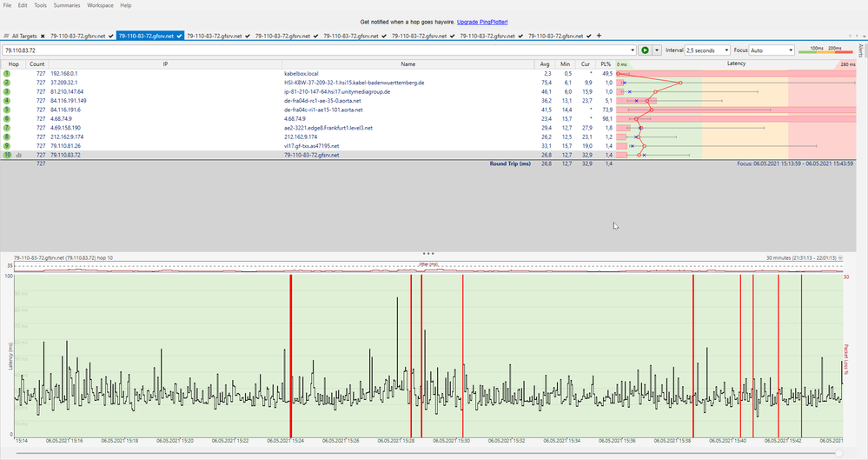This screenshot has height=460, width=868.
Task: Expand the Focus dropdown set to Auto
Action: (771, 50)
